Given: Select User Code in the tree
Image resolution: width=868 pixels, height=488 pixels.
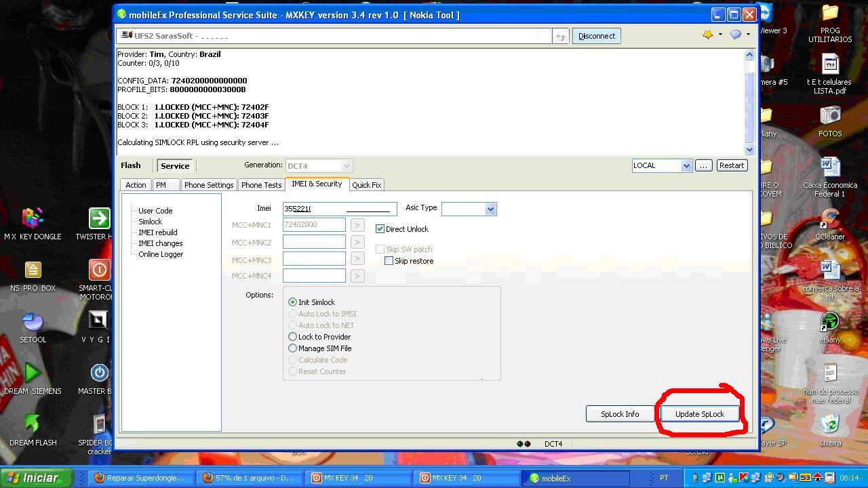Looking at the screenshot, I should pos(155,211).
